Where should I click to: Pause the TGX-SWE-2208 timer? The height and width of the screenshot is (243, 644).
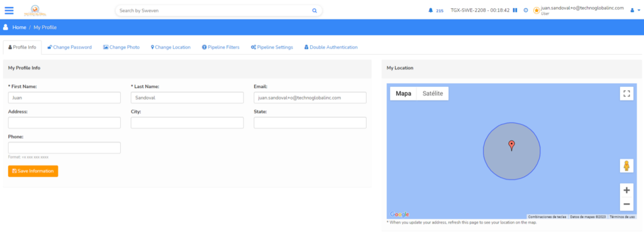514,10
